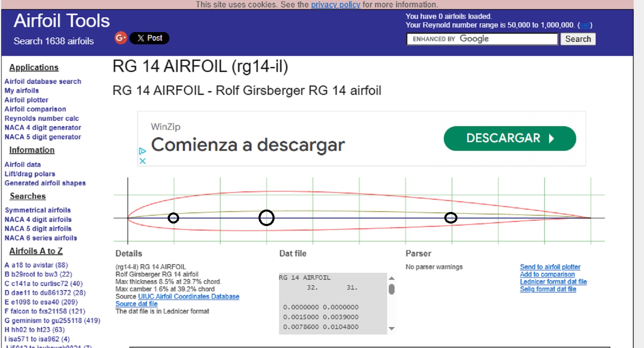The width and height of the screenshot is (644, 348).
Task: Click the Airfoil Tools site logo
Action: 62,21
